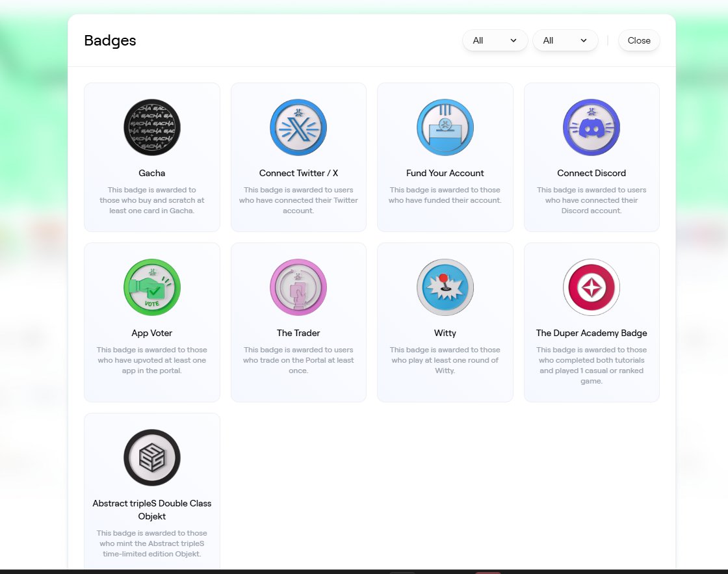Screen dimensions: 728x574
Task: Click the 'Connect Twitter / X' title
Action: (298, 173)
